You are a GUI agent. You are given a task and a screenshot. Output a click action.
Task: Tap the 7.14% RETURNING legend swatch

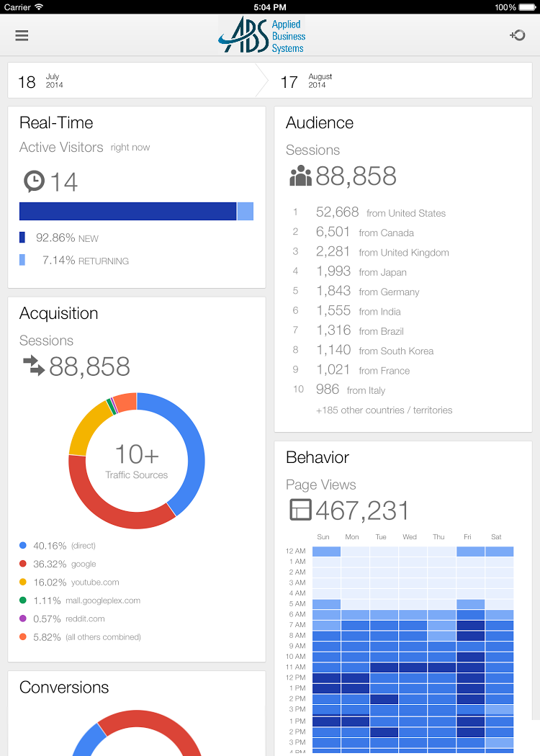point(22,260)
